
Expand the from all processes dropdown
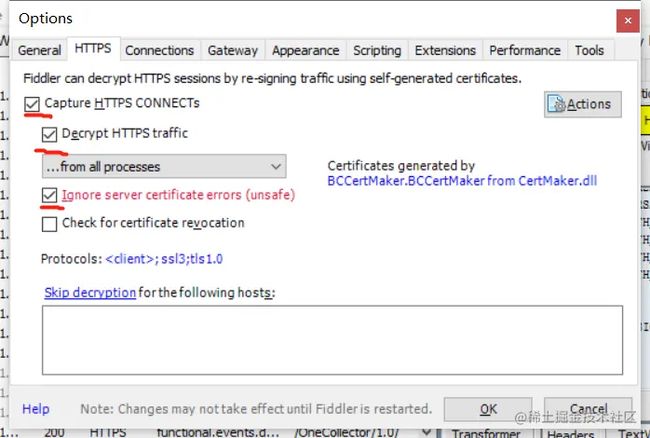coord(164,167)
